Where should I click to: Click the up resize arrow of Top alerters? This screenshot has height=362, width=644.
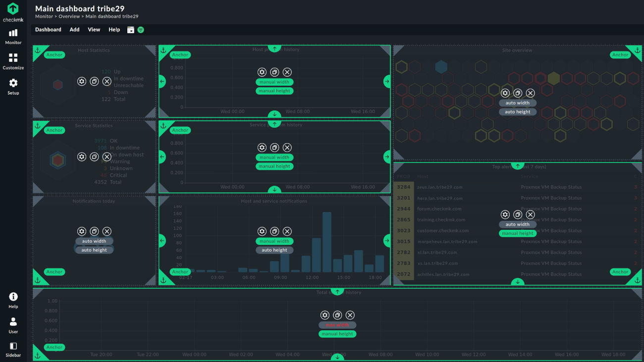[x=518, y=166]
